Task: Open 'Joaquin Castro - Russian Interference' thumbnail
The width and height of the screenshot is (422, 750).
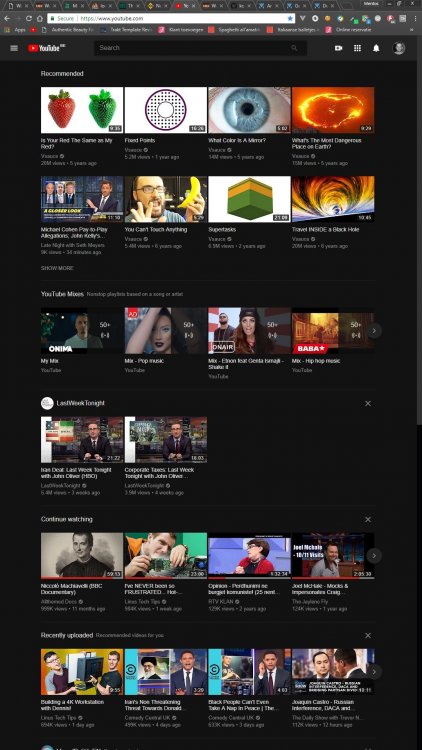Action: 333,672
